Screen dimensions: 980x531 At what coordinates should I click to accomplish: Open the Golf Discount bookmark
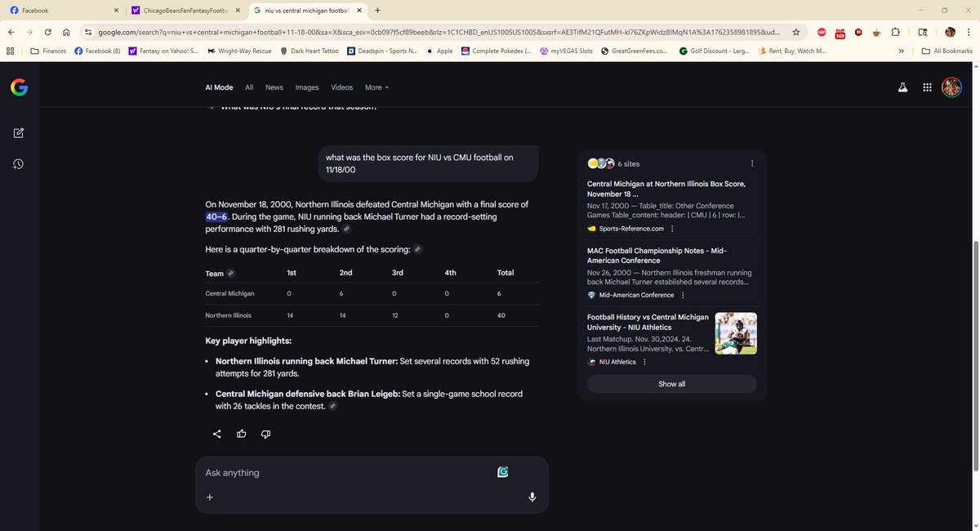pyautogui.click(x=714, y=51)
